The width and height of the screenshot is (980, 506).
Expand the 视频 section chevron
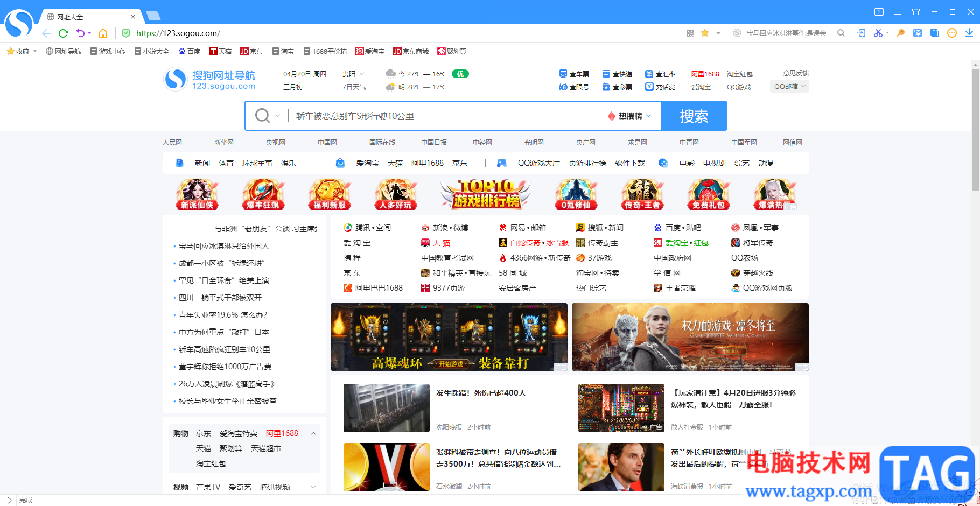coord(313,487)
